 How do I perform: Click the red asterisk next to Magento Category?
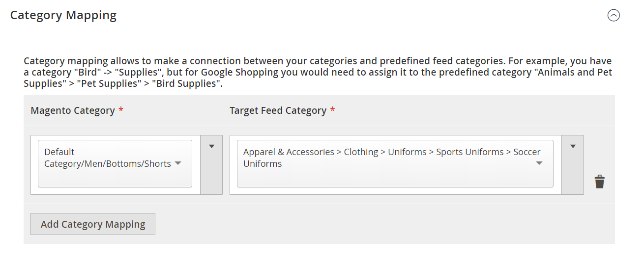click(x=121, y=110)
